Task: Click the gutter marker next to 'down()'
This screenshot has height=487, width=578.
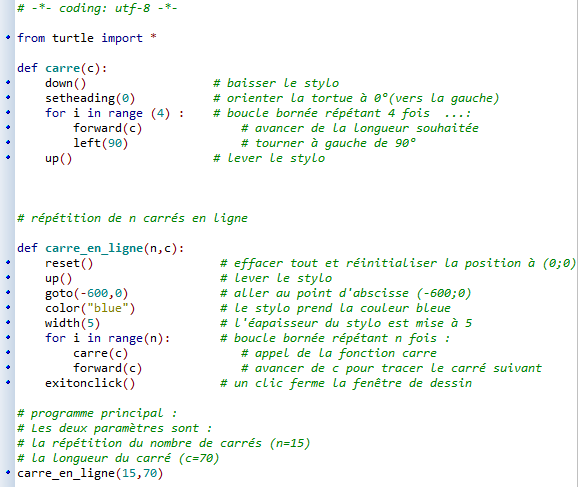Action: (x=8, y=82)
